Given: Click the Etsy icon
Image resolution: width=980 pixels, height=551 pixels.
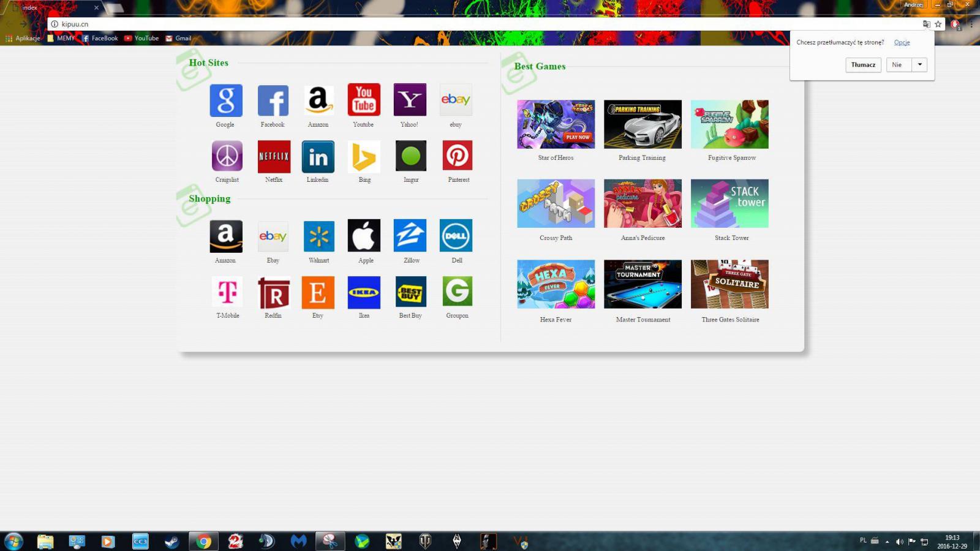Looking at the screenshot, I should [318, 292].
